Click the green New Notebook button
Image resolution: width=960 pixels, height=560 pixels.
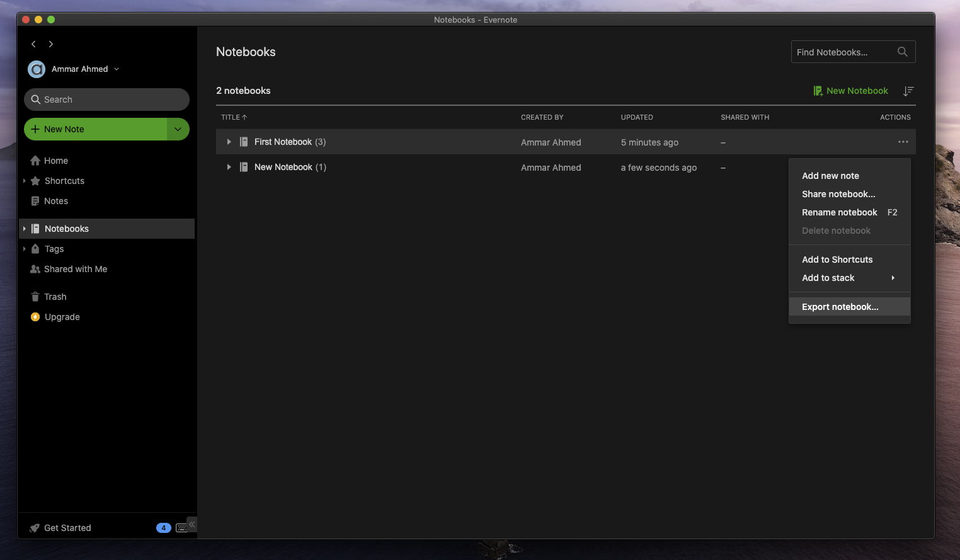(850, 91)
